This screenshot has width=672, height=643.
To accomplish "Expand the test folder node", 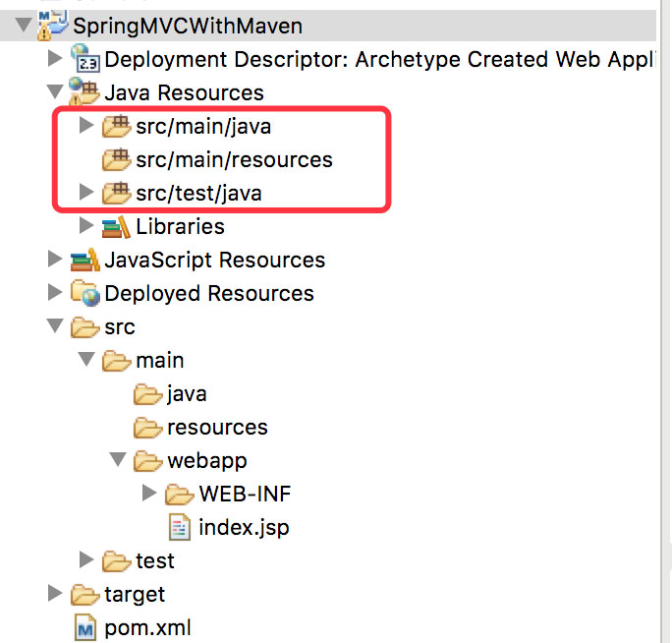I will [x=86, y=559].
